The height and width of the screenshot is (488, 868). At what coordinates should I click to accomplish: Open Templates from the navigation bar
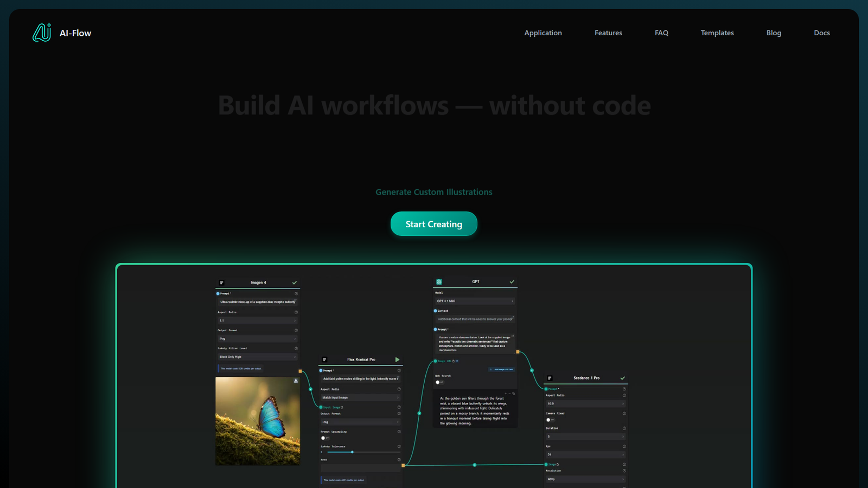point(717,33)
